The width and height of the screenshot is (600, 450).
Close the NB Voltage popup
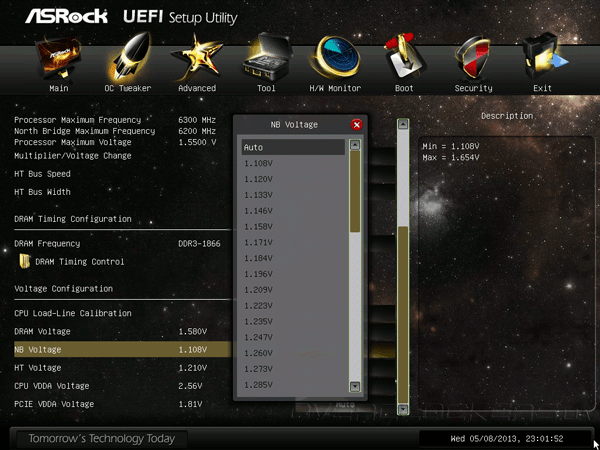pyautogui.click(x=356, y=125)
